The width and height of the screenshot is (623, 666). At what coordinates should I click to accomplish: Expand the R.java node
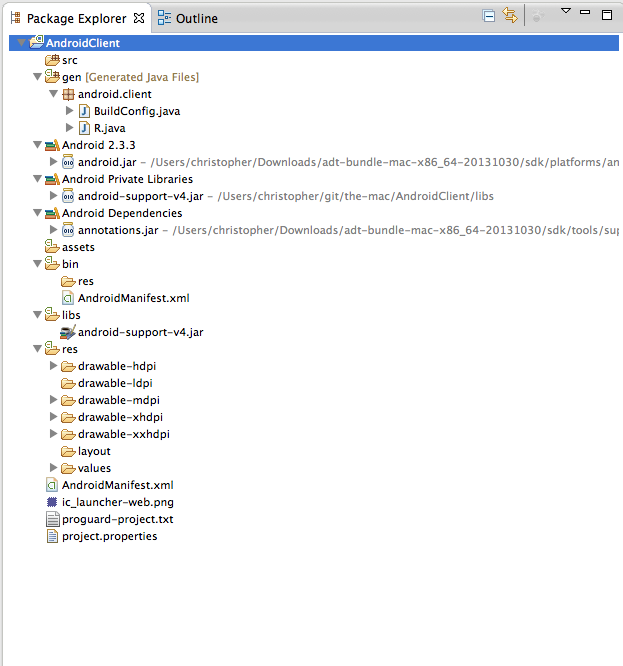70,128
